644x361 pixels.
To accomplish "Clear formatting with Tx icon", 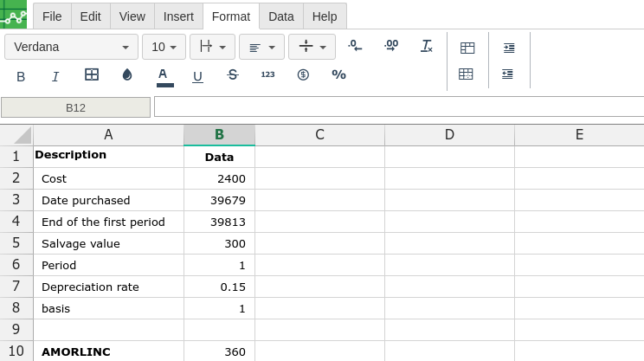I will pyautogui.click(x=427, y=46).
